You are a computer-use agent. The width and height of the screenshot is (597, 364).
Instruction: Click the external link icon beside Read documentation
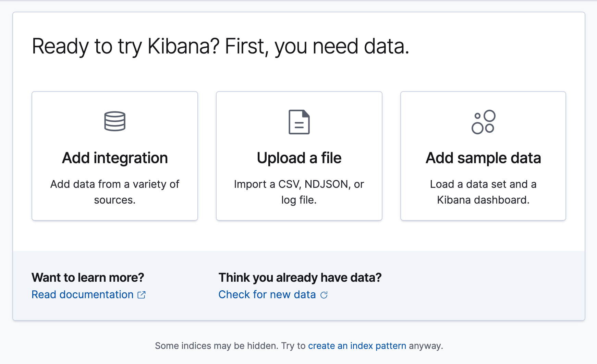142,295
